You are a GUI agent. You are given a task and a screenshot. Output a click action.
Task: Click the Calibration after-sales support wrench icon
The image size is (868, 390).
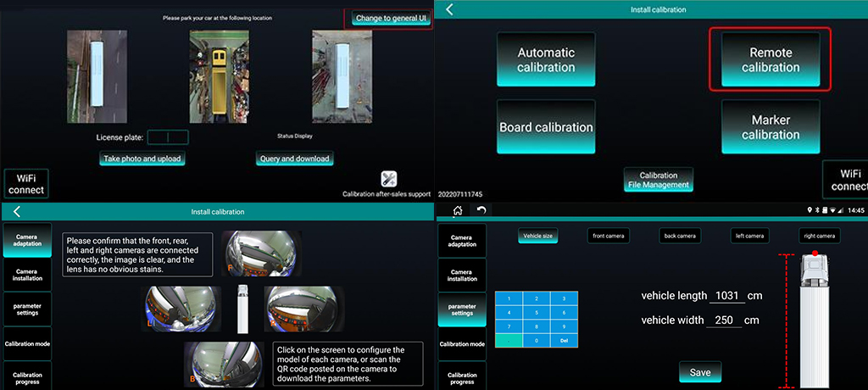tap(389, 179)
